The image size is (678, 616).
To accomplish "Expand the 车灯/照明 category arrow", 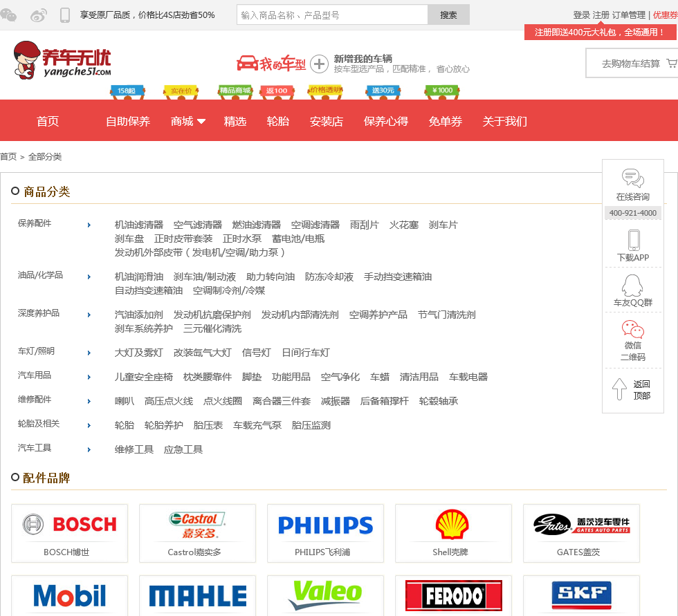I will [89, 353].
